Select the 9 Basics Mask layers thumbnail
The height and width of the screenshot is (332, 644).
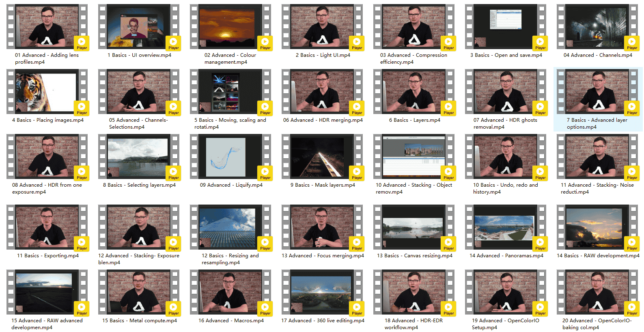322,157
